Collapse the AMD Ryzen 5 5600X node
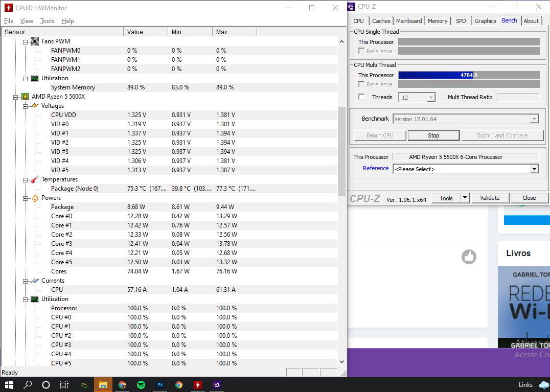This screenshot has width=550, height=392. pos(15,97)
